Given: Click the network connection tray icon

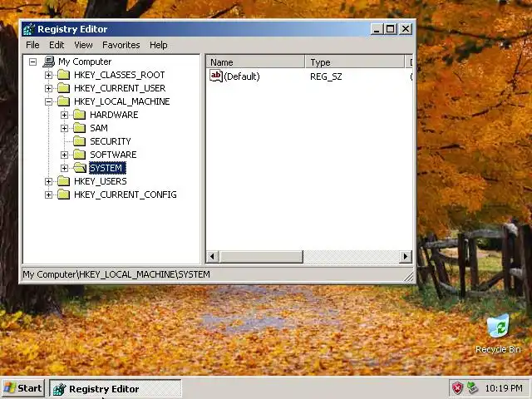Looking at the screenshot, I should tap(472, 388).
